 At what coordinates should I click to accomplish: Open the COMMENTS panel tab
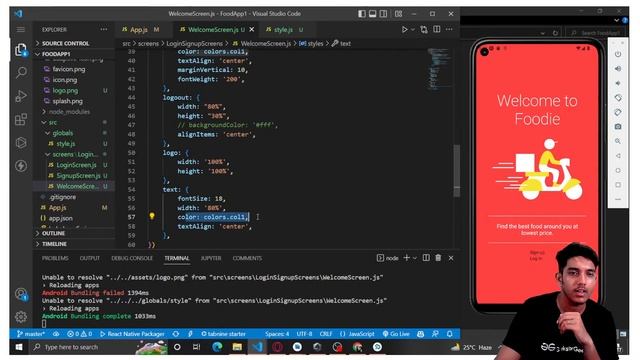247,258
